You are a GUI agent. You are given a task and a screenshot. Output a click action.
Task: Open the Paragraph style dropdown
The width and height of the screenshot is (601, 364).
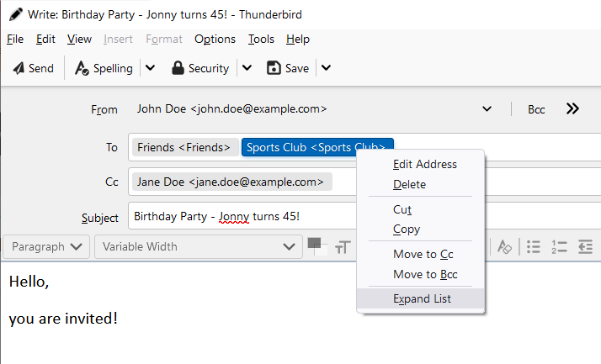click(x=46, y=247)
